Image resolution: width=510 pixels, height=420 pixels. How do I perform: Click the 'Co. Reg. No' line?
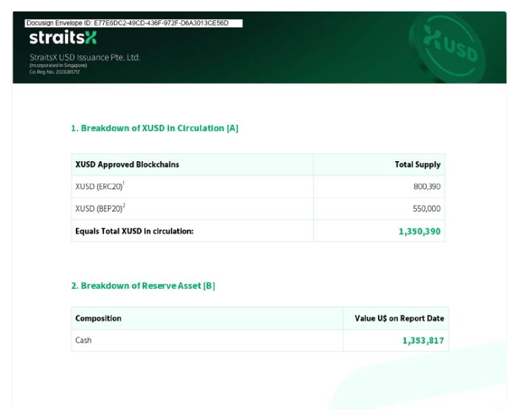click(x=54, y=72)
